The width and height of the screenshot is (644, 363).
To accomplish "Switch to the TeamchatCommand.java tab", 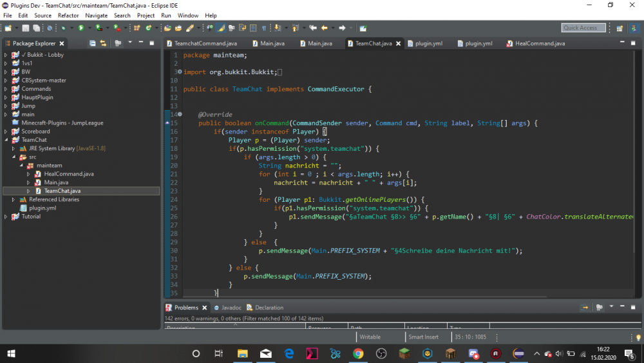I will [202, 43].
